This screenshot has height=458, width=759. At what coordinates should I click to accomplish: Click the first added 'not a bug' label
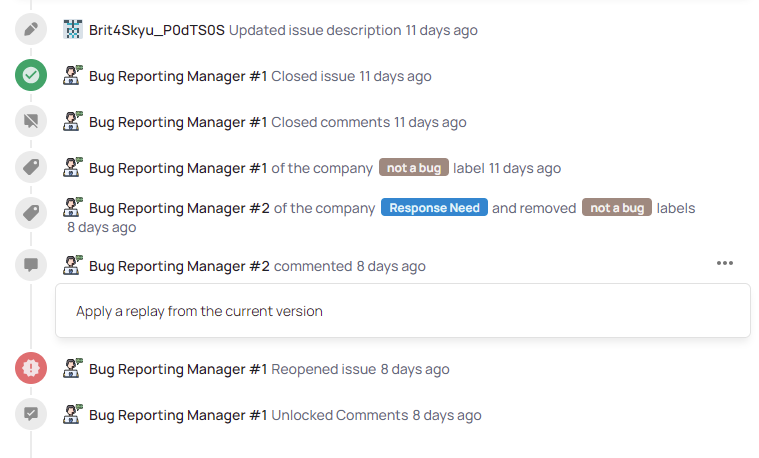point(414,168)
